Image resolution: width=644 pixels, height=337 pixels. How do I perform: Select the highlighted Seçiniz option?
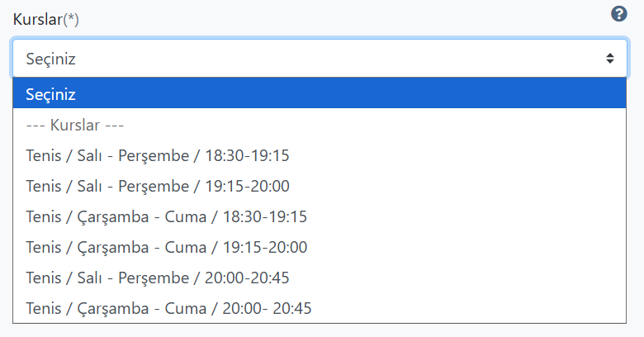(320, 94)
